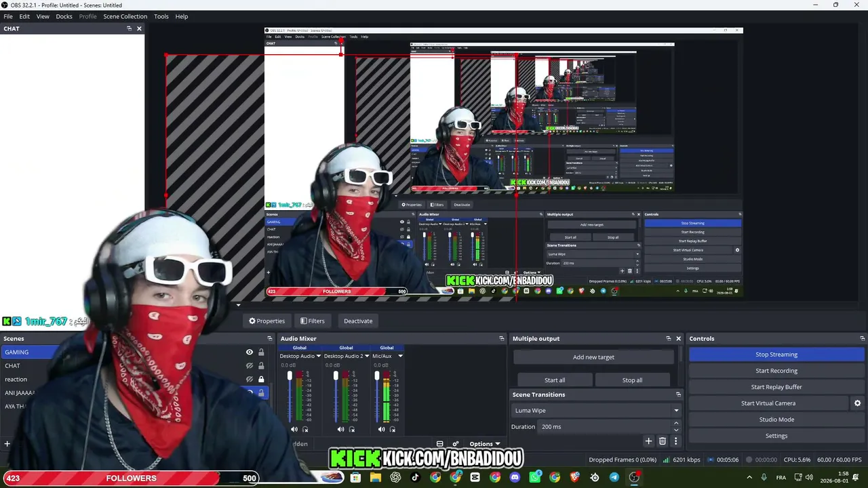Click Stop all outputs
The image size is (868, 488).
point(632,380)
